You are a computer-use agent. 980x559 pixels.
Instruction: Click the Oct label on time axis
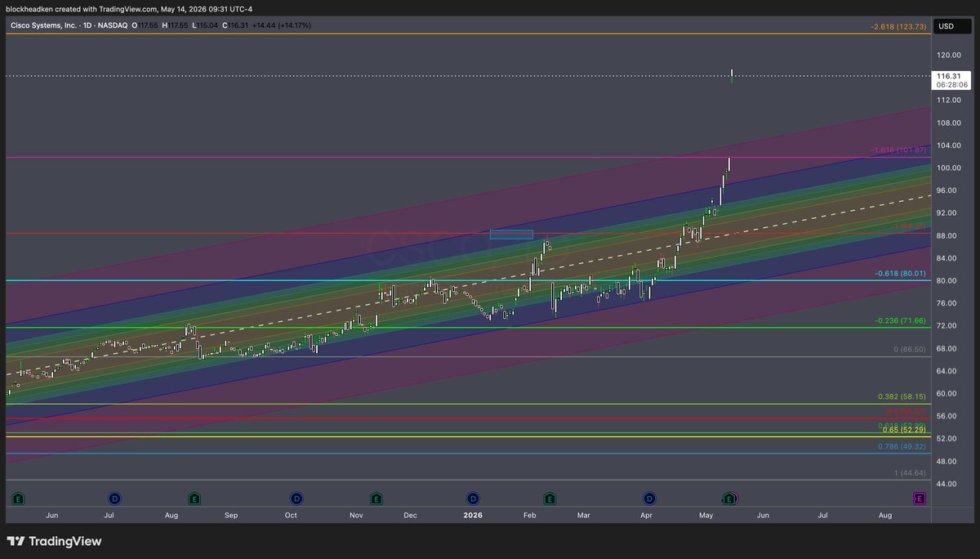click(x=291, y=517)
